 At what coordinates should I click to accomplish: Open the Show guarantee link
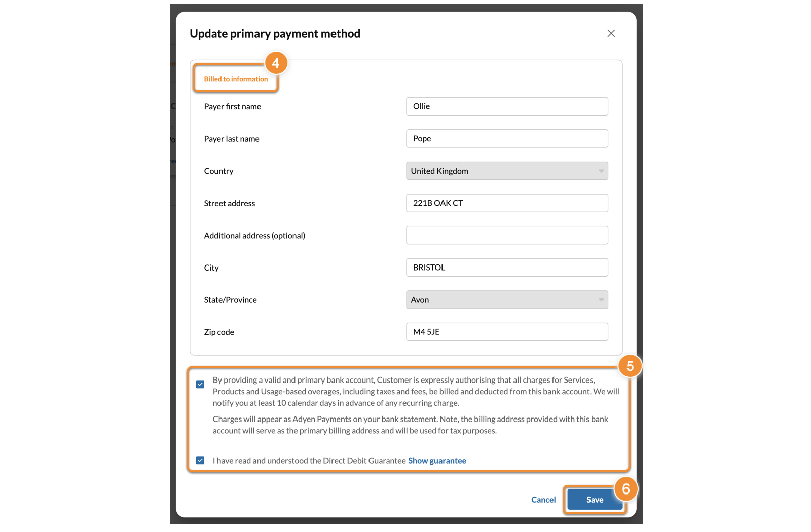coord(437,461)
